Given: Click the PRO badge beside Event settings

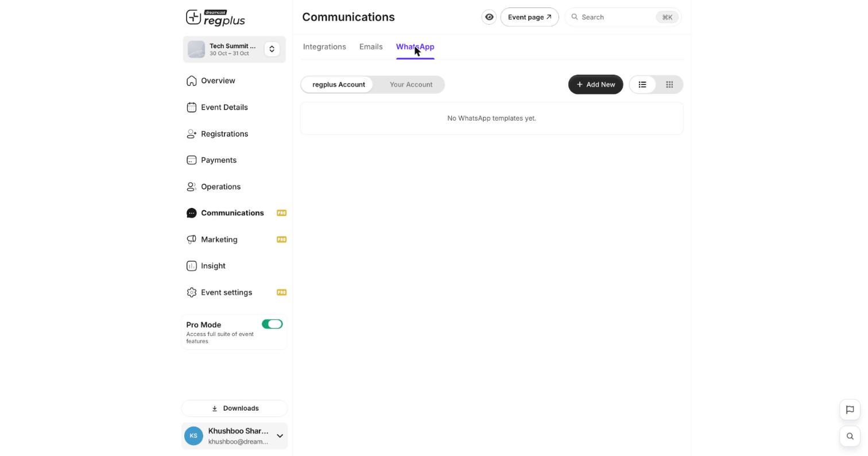Looking at the screenshot, I should (x=281, y=292).
